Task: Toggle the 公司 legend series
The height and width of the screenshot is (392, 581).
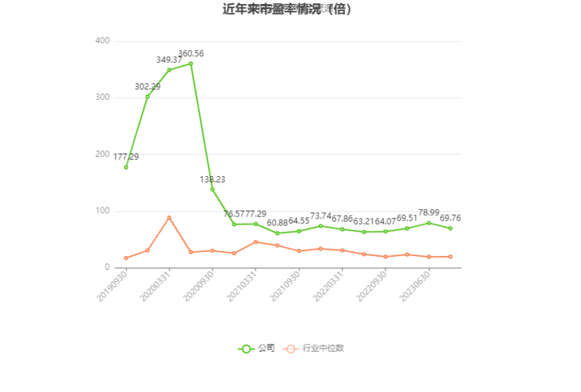Action: [x=256, y=348]
